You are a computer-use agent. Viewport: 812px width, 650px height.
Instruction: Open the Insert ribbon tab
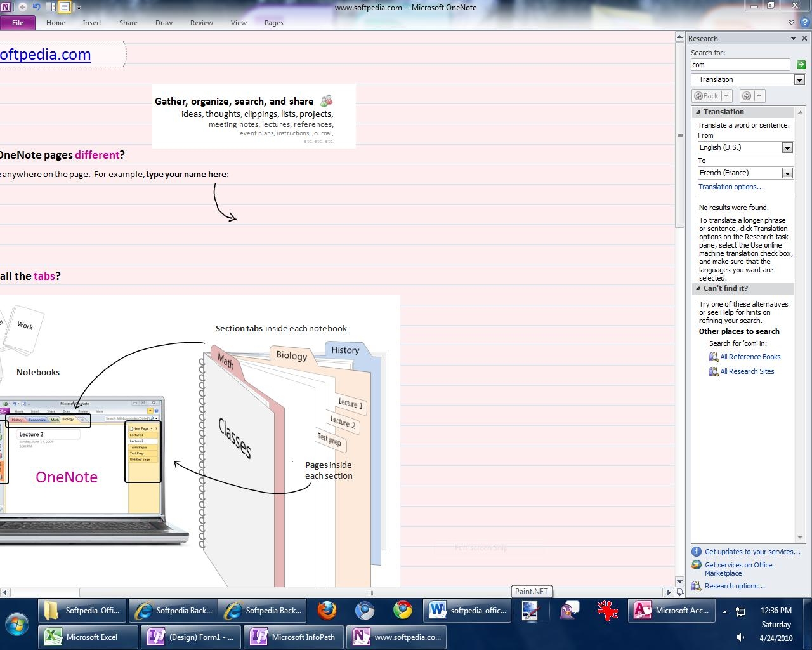click(92, 23)
